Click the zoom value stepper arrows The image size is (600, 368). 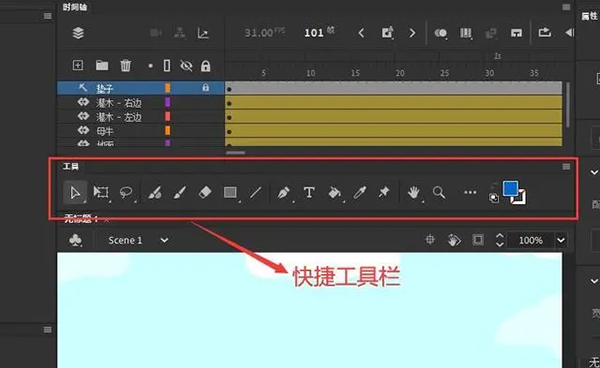500,240
